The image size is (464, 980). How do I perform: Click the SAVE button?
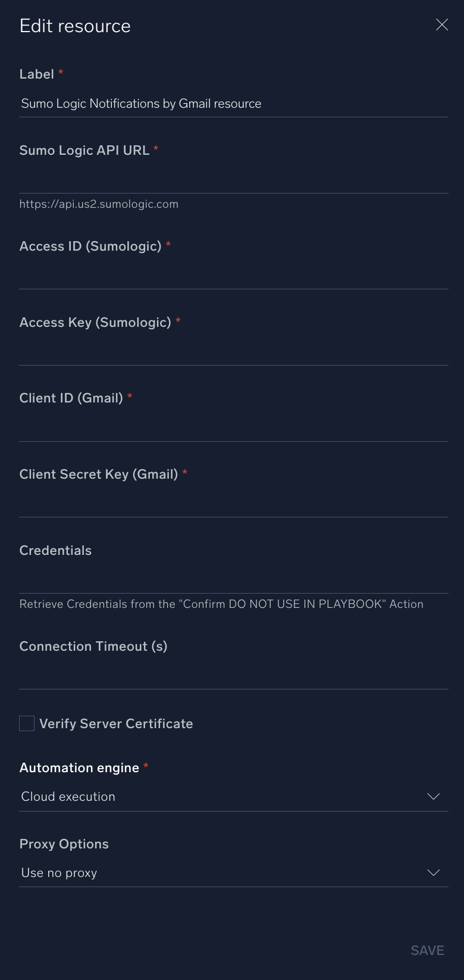pyautogui.click(x=427, y=950)
